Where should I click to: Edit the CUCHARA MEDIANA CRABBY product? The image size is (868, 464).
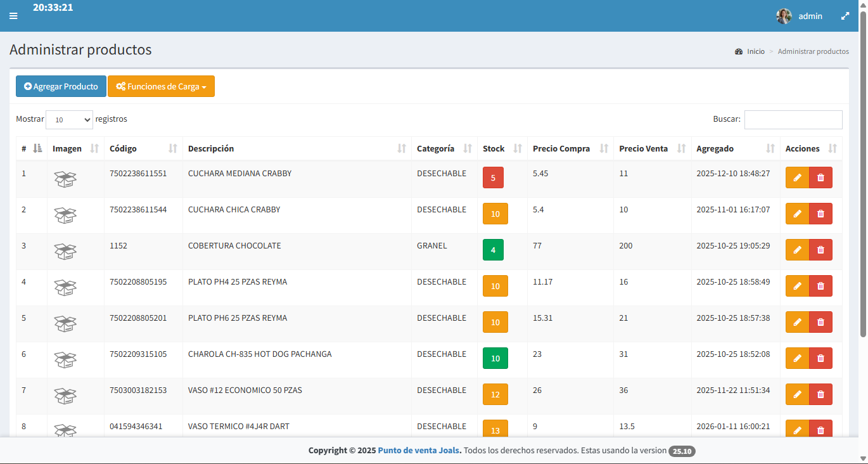tap(797, 177)
